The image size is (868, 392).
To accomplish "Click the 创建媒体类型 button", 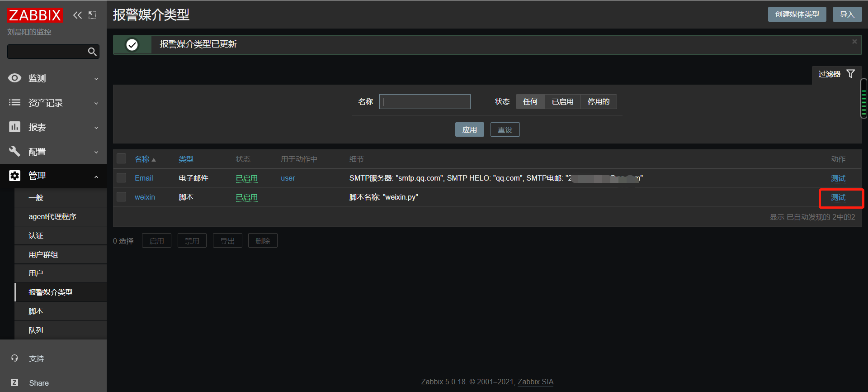I will (x=797, y=14).
